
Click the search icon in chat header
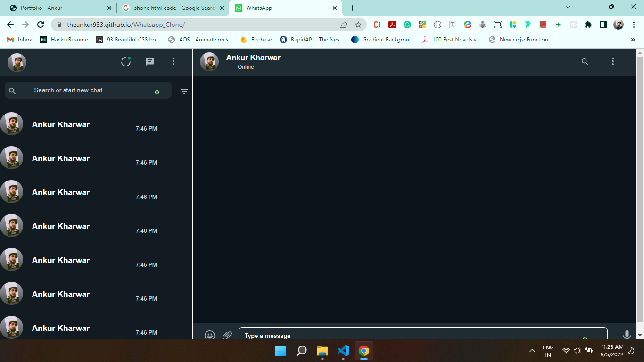[585, 62]
